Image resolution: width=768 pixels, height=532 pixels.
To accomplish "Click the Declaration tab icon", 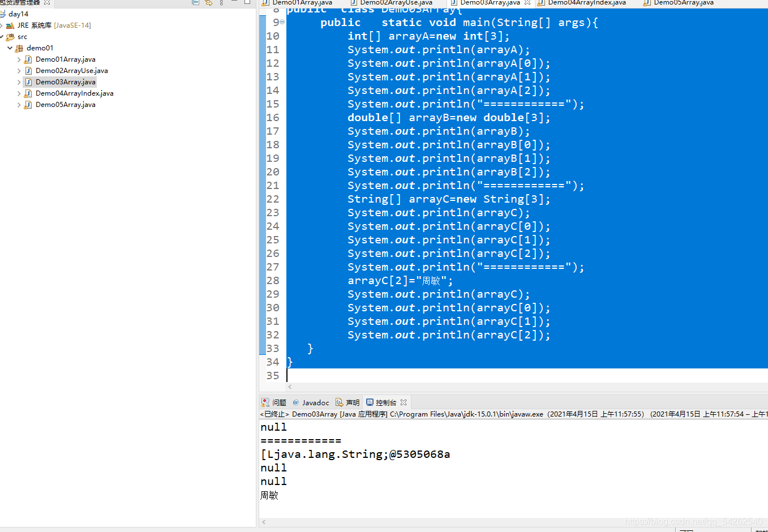I will (340, 402).
